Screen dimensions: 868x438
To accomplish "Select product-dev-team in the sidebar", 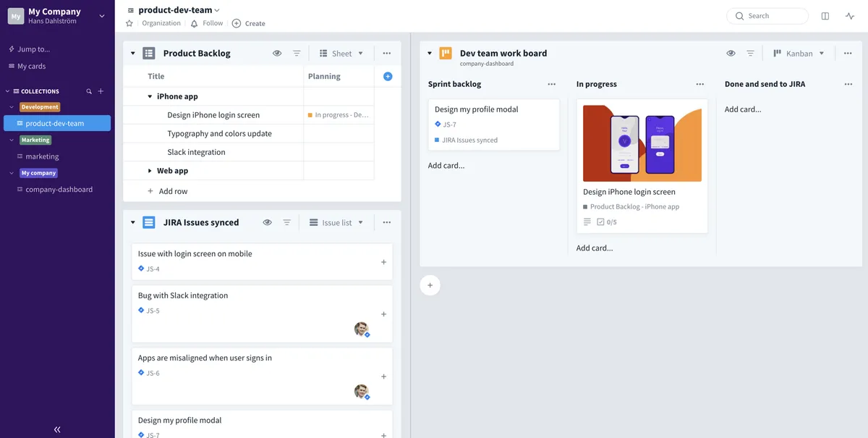I will (x=57, y=123).
